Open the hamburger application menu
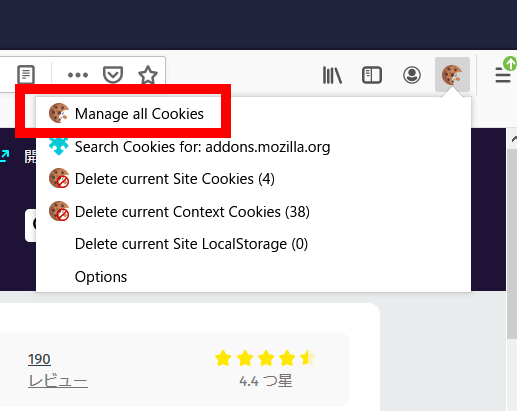517x411 pixels. (x=503, y=75)
